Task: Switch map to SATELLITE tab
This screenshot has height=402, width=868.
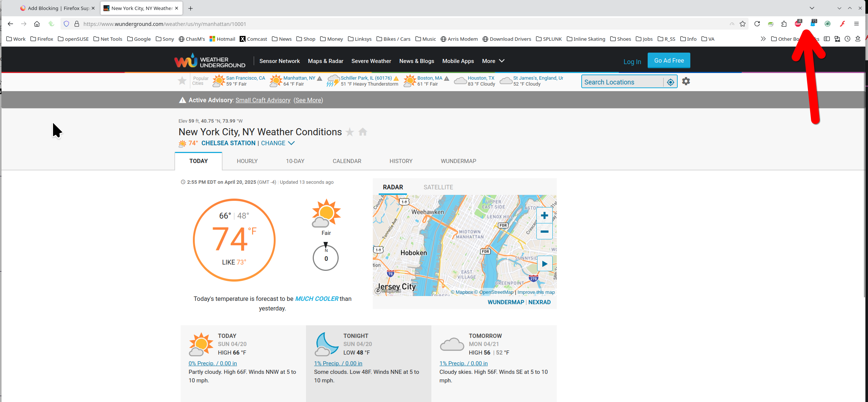Action: click(438, 187)
